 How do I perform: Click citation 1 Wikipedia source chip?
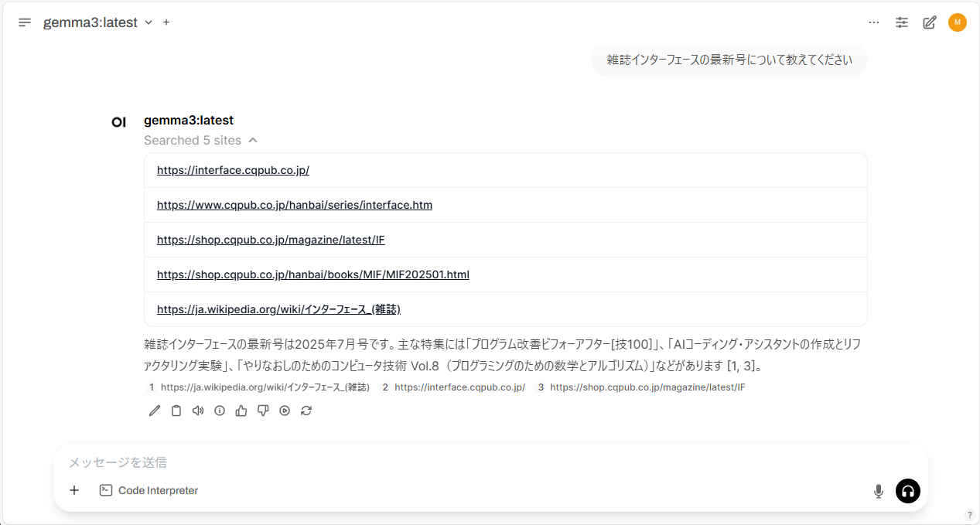click(x=259, y=387)
